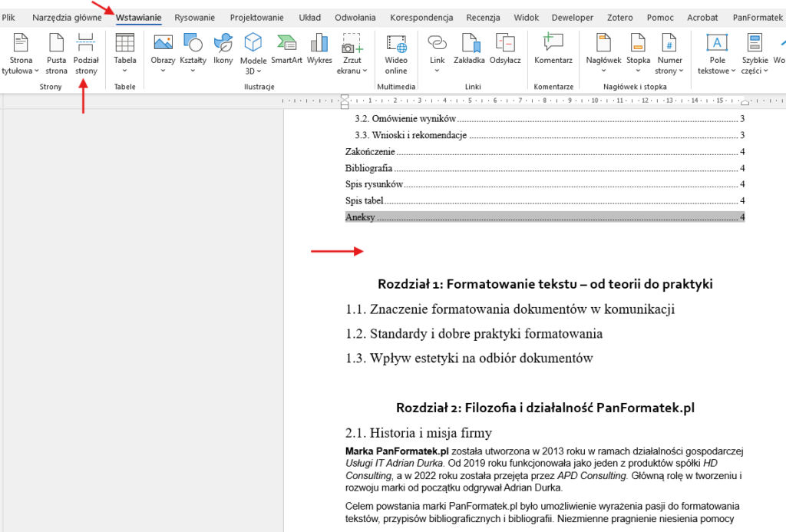Insert a page break with Podział strony
This screenshot has width=786, height=532.
(86, 54)
